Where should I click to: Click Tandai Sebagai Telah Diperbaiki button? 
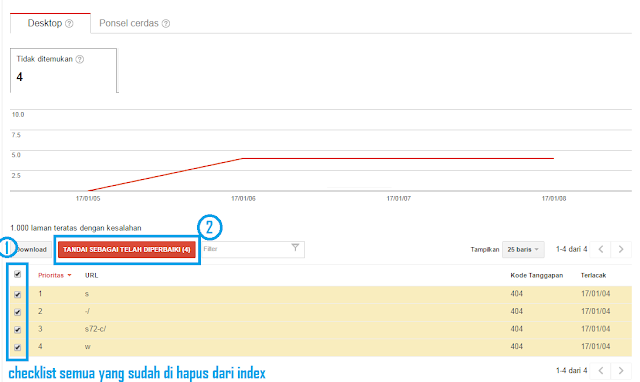click(x=127, y=249)
